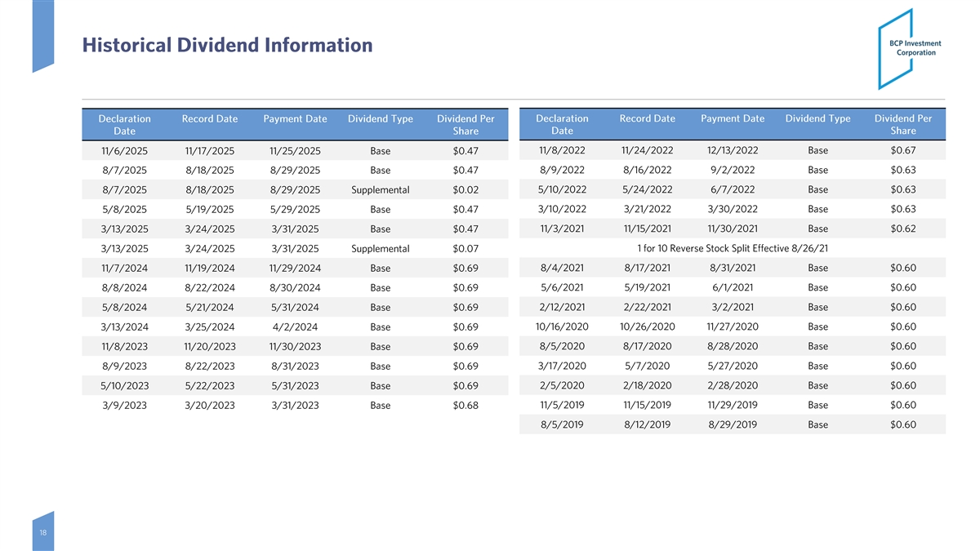
Task: Click the left table's Dividend Type header
Action: 380,119
